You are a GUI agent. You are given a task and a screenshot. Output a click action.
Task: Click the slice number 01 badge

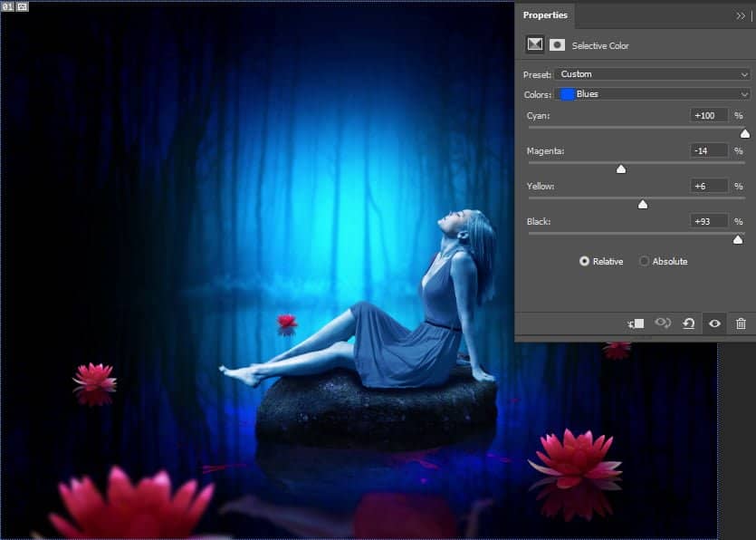coord(8,6)
